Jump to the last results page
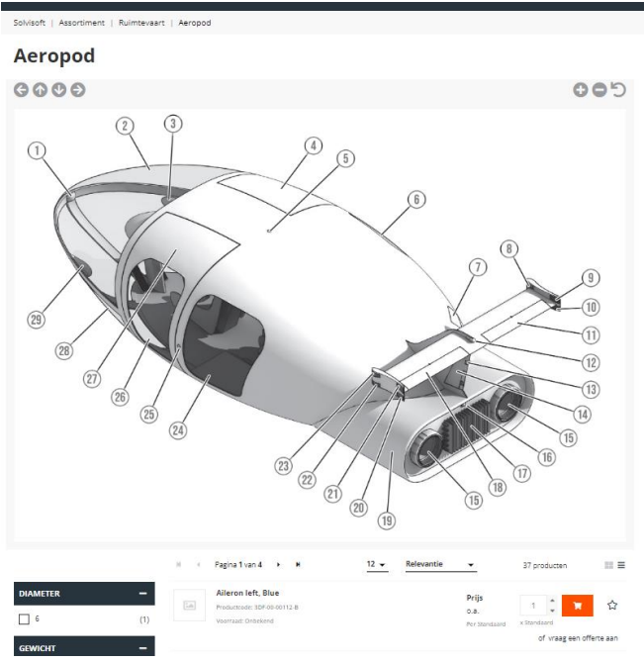Screen dimensions: 644x662 [x=298, y=565]
